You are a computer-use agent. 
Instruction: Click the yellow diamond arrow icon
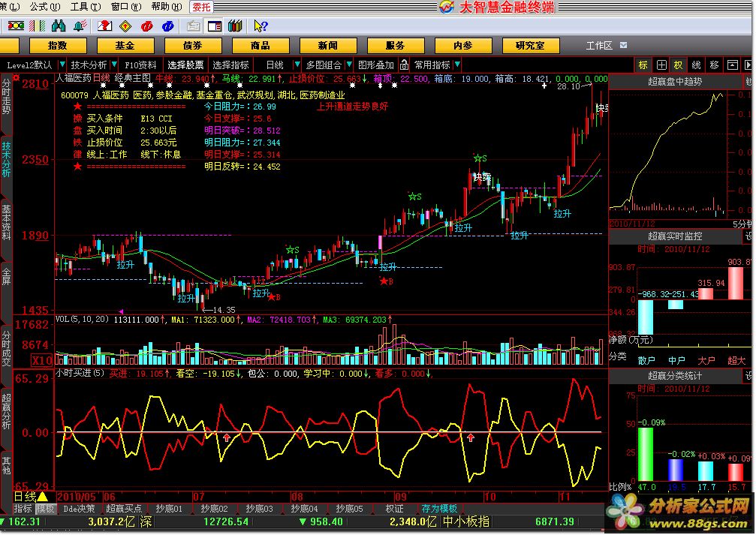click(x=125, y=26)
